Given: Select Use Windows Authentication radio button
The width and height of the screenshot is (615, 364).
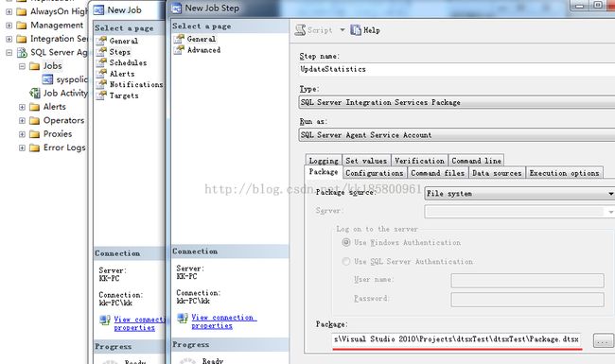Looking at the screenshot, I should click(346, 242).
